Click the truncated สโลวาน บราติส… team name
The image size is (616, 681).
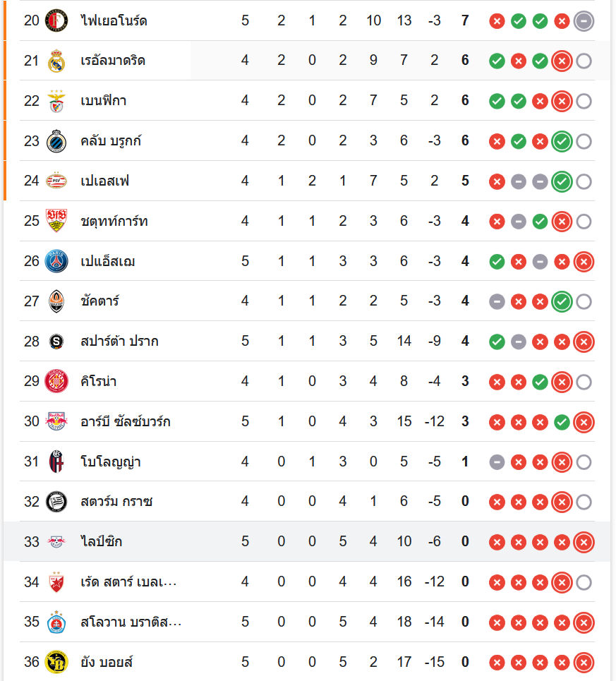[131, 622]
